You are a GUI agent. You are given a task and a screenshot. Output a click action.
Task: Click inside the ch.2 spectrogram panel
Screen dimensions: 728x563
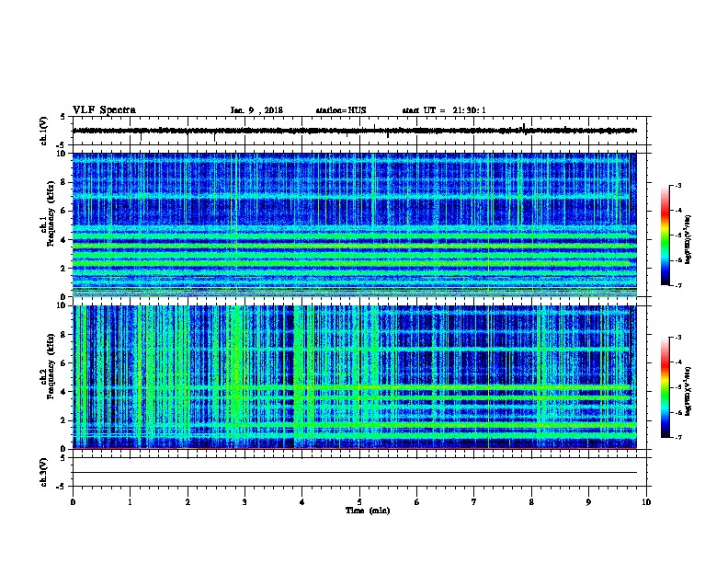pyautogui.click(x=355, y=377)
